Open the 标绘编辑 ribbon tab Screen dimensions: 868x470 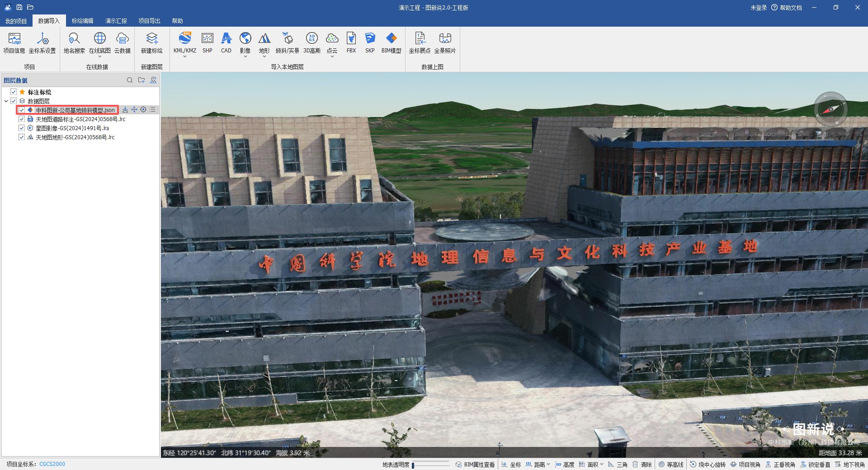click(x=82, y=21)
